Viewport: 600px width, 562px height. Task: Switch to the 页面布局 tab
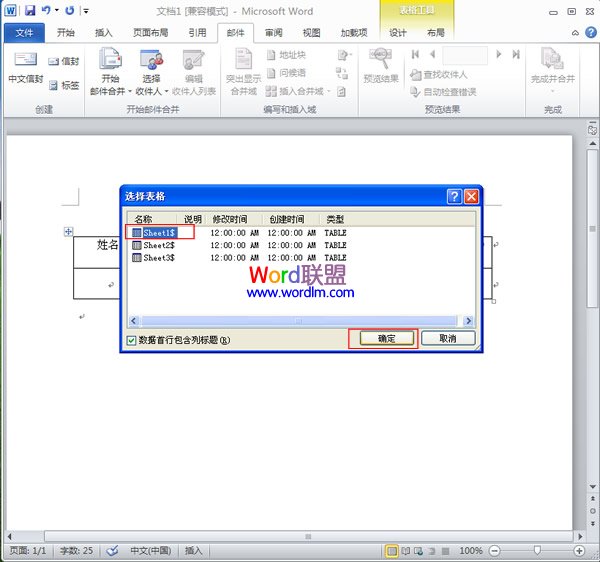[x=150, y=33]
